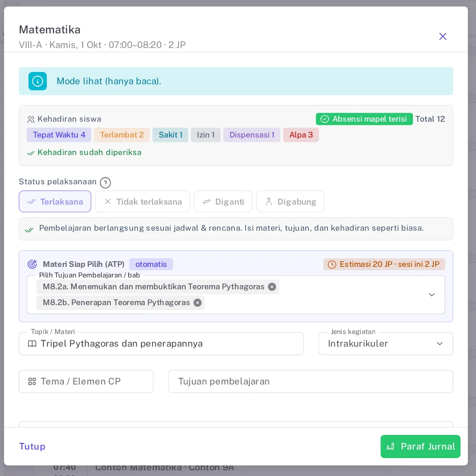Click the checkmark icon in Absensi badge
This screenshot has width=476, height=476.
click(x=325, y=119)
